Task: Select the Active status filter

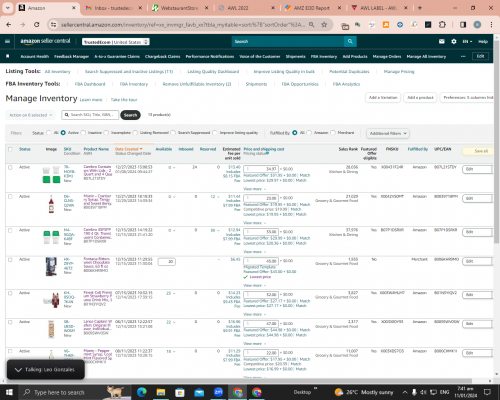Action: [63, 133]
